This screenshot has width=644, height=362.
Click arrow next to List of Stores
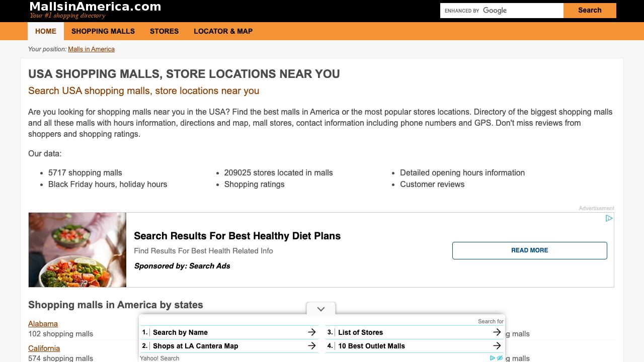[497, 332]
